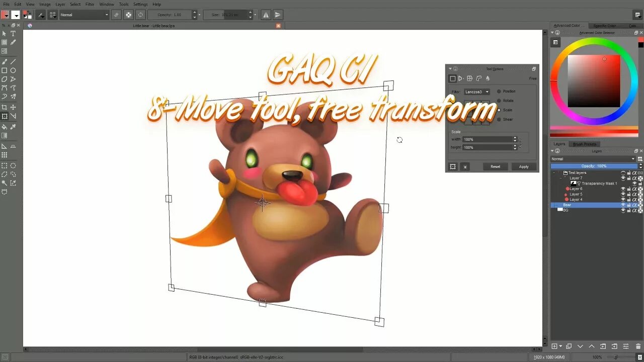Open Lanczos3 filter dropdown
644x362 pixels.
pos(477,92)
